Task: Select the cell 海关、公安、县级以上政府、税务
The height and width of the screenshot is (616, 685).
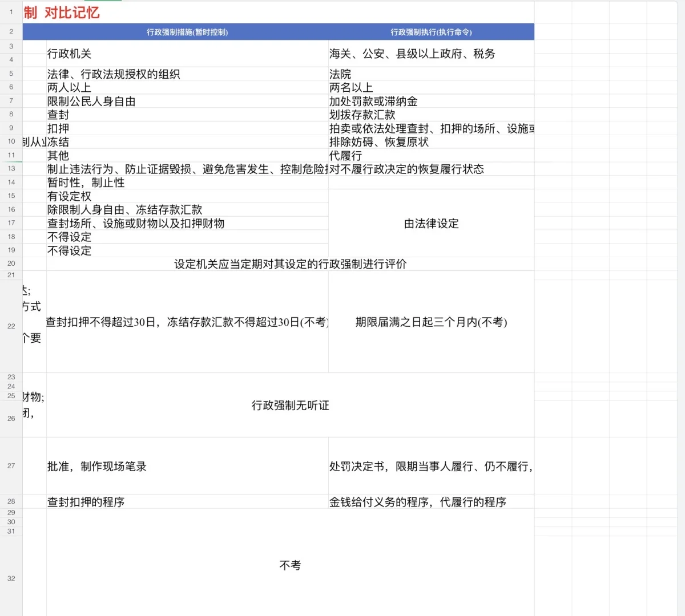Action: coord(432,54)
